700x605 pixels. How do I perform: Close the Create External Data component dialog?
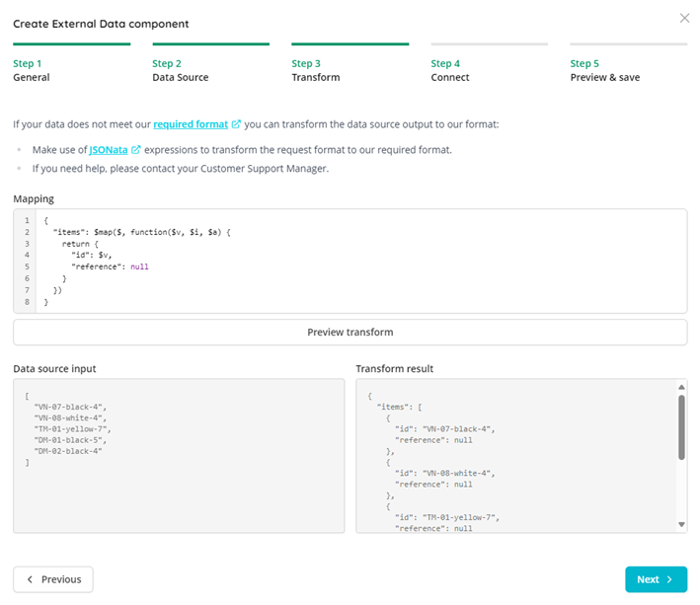coord(684,18)
